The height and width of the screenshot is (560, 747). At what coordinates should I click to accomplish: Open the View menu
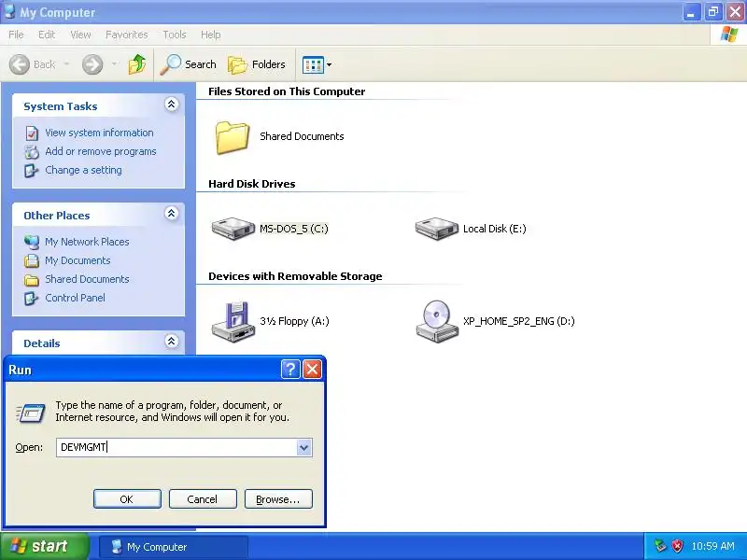click(80, 35)
